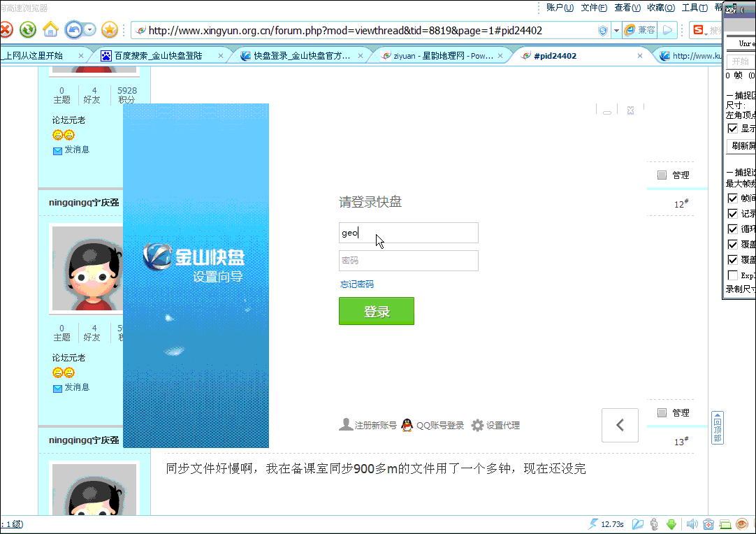Viewport: 756px width, 534px height.
Task: Click 注册新账号 to register
Action: coord(376,426)
